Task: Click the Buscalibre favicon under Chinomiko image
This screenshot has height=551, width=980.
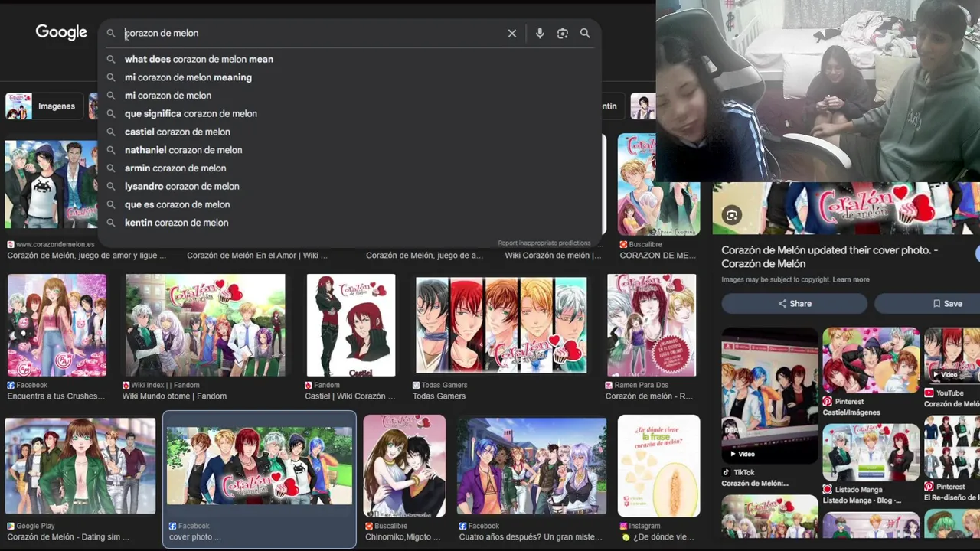Action: tap(369, 527)
